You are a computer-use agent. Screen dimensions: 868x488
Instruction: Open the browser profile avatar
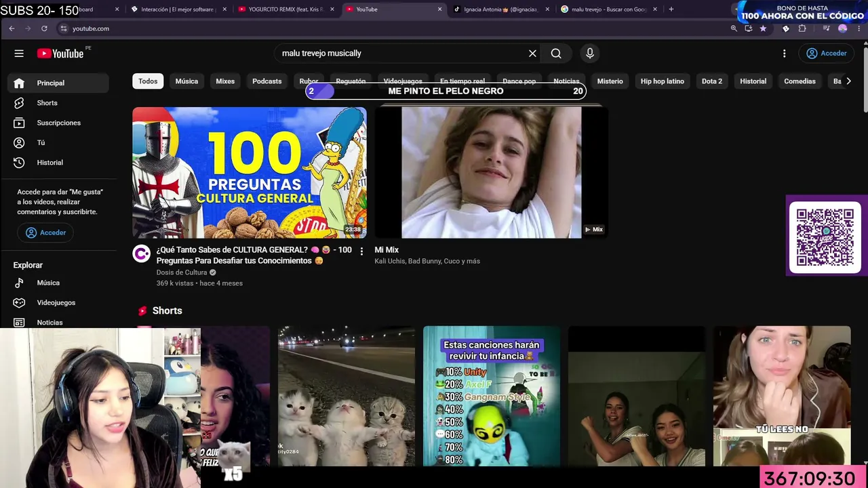[843, 28]
